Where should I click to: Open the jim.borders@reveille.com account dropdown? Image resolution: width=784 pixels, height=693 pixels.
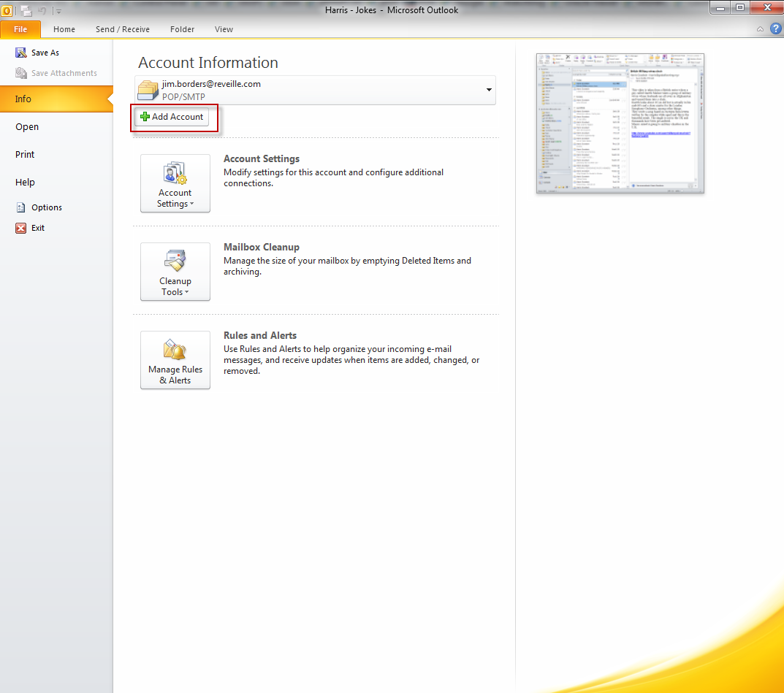coord(489,90)
